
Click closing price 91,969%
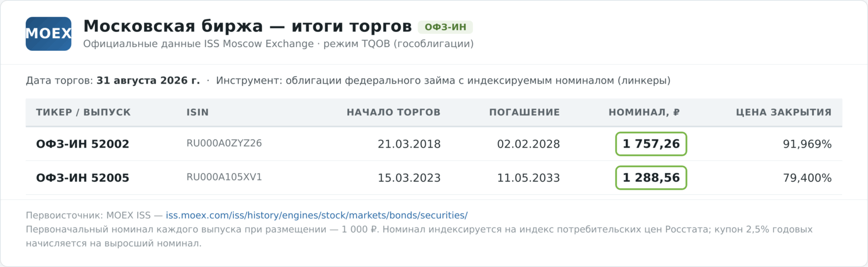[807, 144]
